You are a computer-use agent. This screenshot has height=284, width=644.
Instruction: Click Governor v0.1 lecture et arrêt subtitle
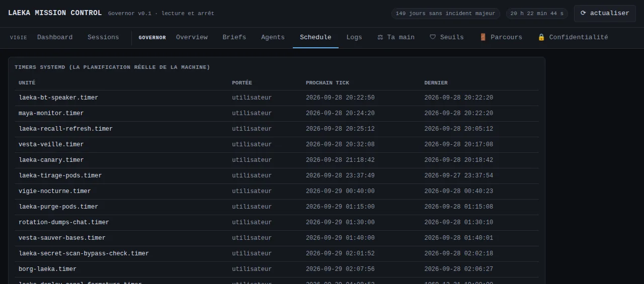tap(161, 14)
